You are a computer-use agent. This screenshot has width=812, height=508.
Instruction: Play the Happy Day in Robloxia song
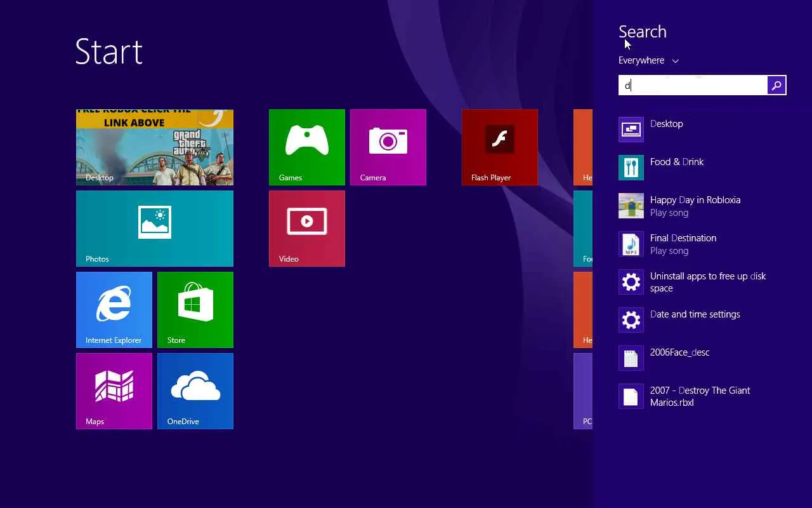click(x=702, y=206)
